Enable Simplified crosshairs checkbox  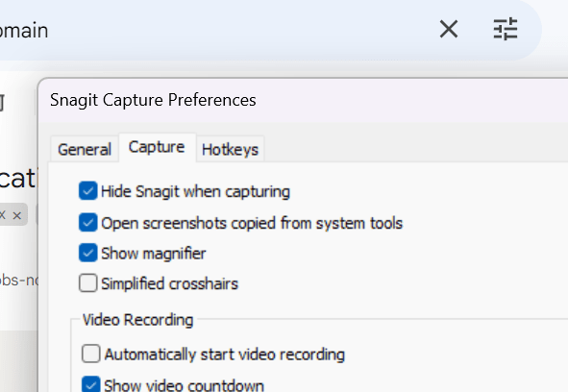[88, 282]
